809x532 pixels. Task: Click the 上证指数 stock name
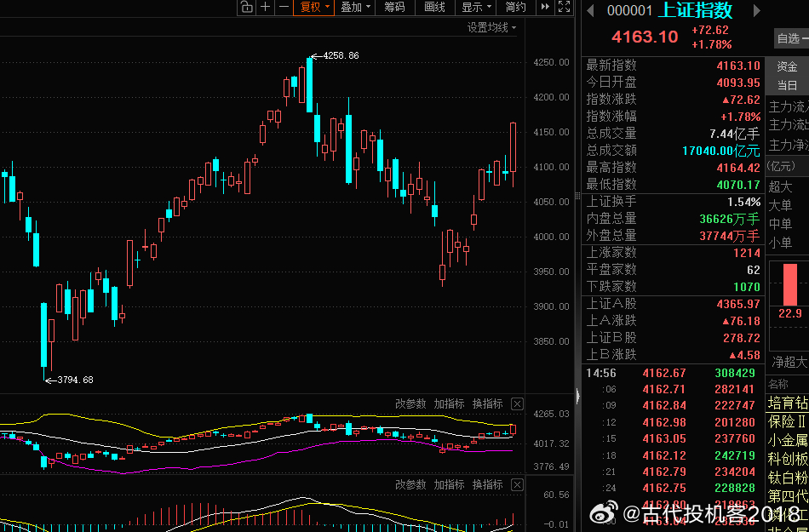[x=696, y=10]
